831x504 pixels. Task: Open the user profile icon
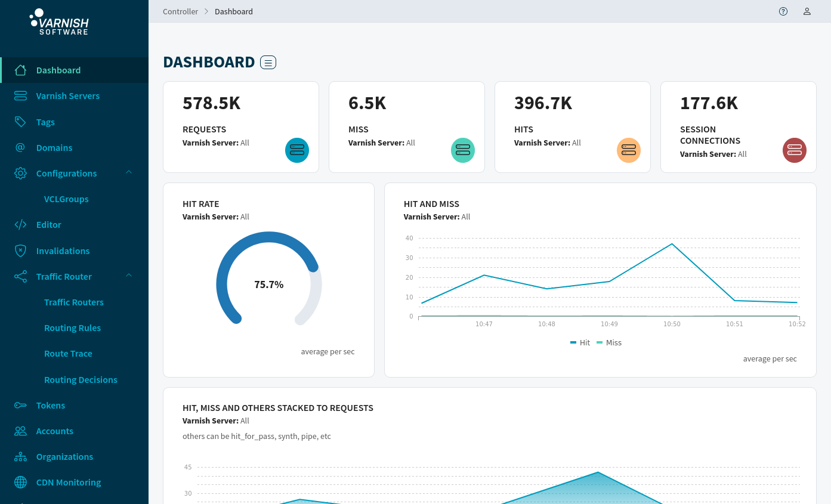[807, 11]
